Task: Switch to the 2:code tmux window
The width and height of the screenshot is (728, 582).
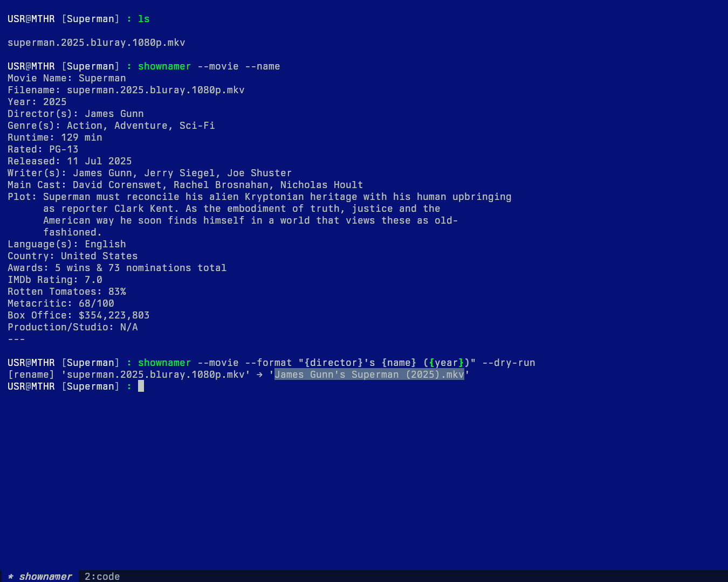Action: point(102,576)
